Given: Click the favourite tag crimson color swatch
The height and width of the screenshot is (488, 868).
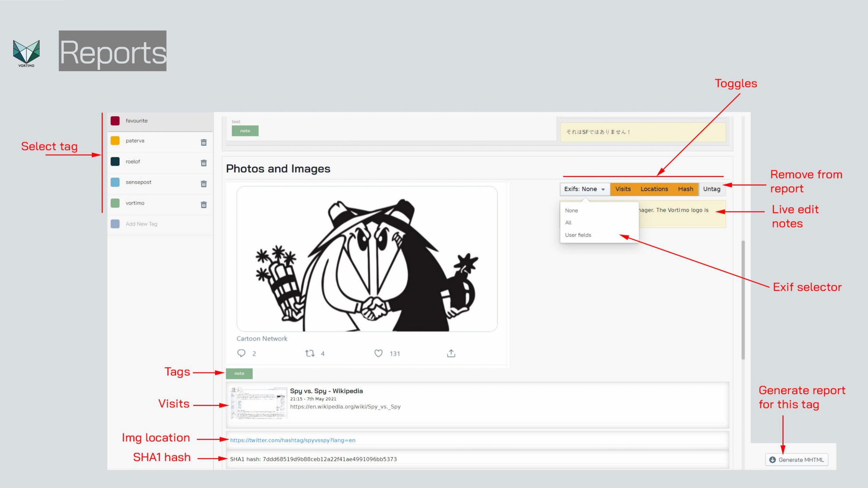Looking at the screenshot, I should (x=115, y=121).
